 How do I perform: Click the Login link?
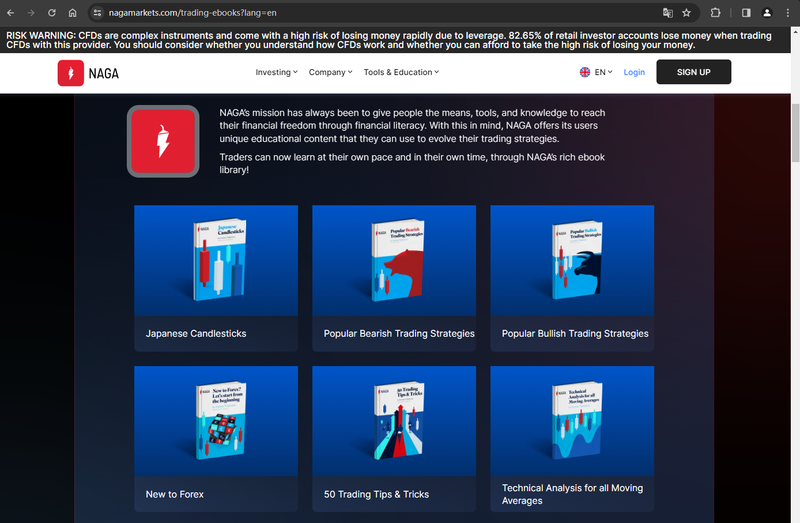[x=634, y=72]
